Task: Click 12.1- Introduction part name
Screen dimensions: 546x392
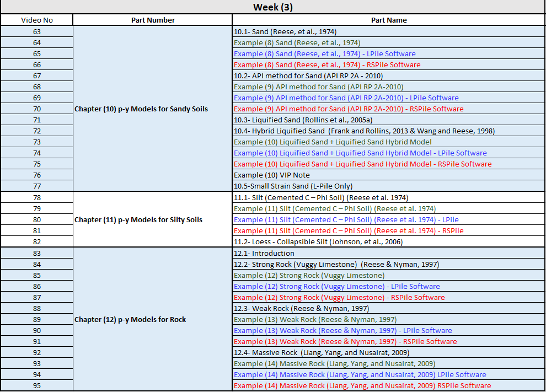Action: 264,253
